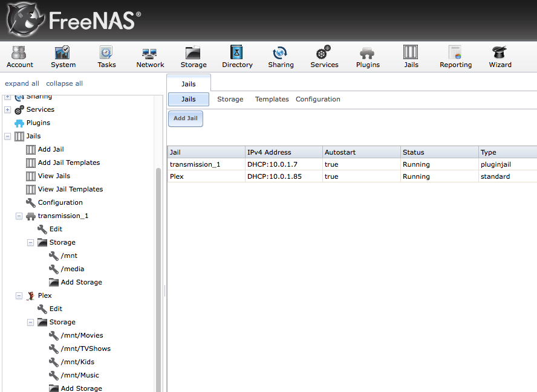Sort by Status column header

(x=440, y=152)
